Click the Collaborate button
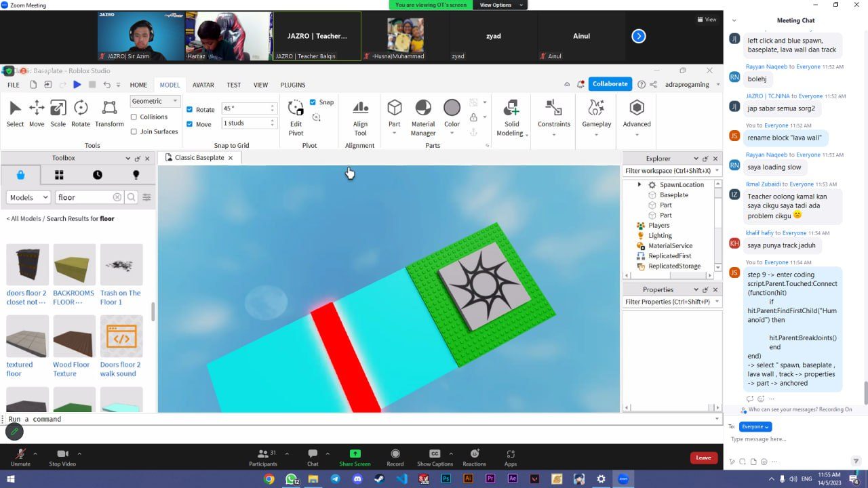Screen dimensions: 868x488 609,84
